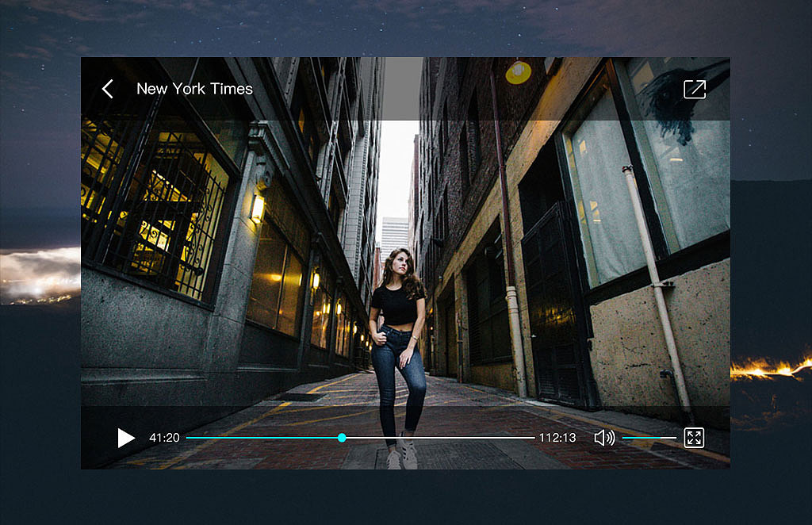This screenshot has height=525, width=812.
Task: Click the total duration "112:13"
Action: coord(557,438)
